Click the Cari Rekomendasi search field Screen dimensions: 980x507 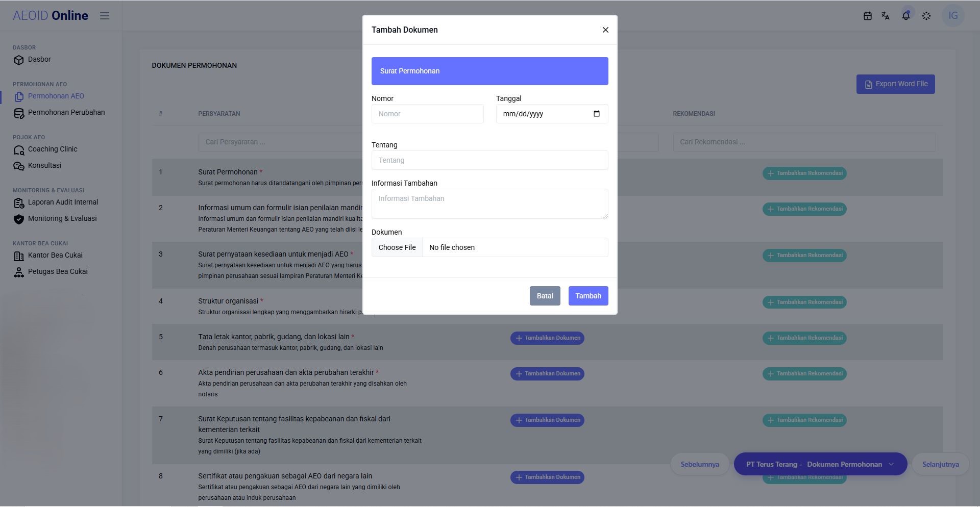[804, 142]
